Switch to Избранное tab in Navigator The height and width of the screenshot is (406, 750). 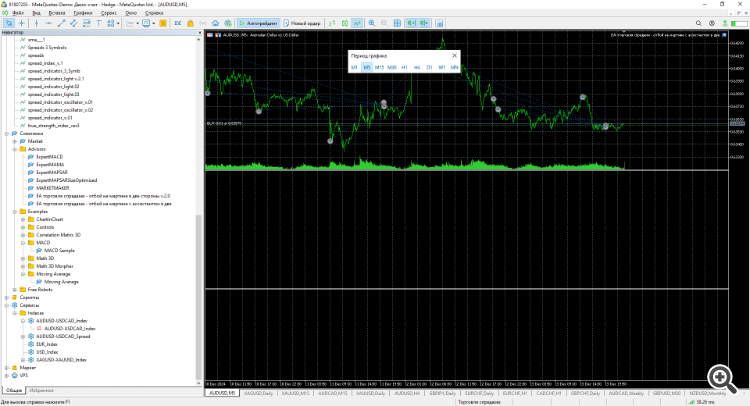click(x=42, y=390)
